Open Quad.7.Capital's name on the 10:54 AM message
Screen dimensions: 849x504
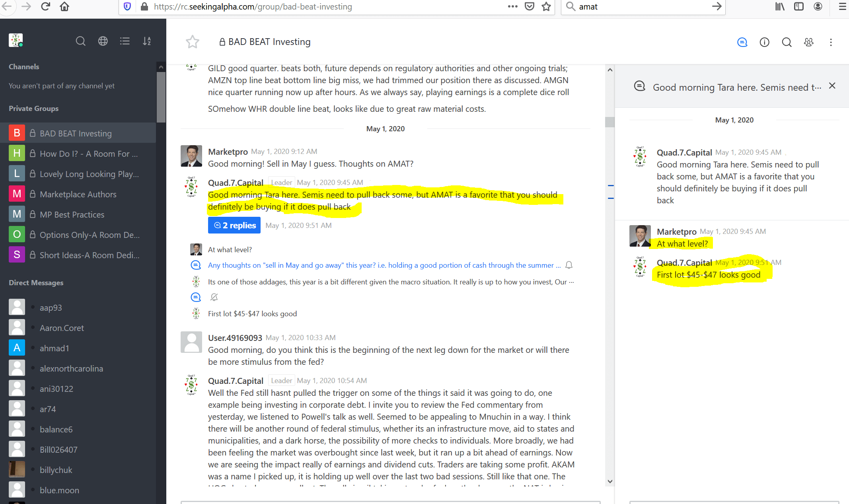pyautogui.click(x=236, y=381)
